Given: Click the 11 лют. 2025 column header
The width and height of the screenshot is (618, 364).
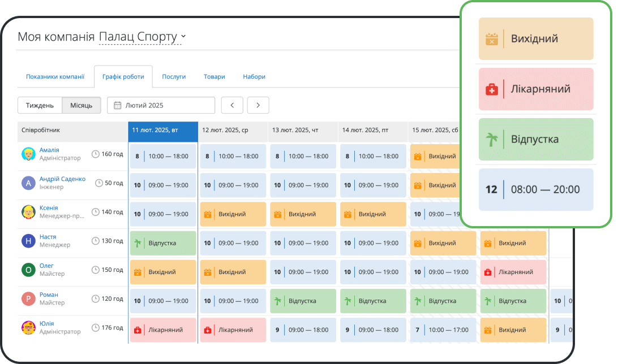Looking at the screenshot, I should (163, 130).
